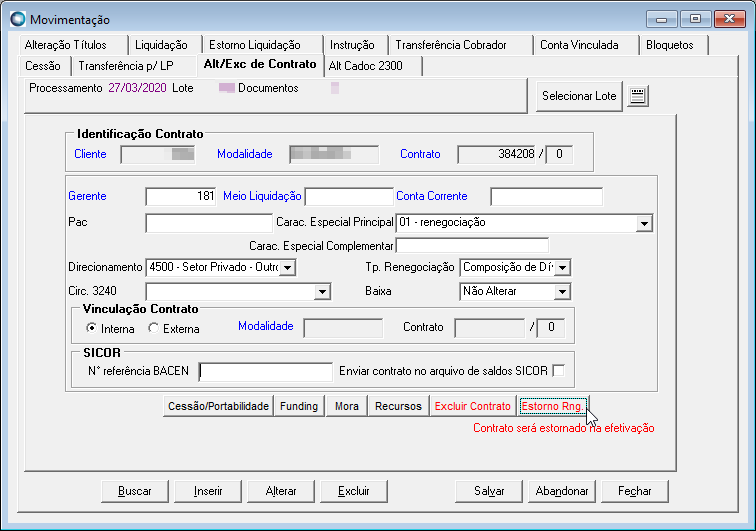
Task: Select the Externa radio button
Action: pyautogui.click(x=153, y=328)
